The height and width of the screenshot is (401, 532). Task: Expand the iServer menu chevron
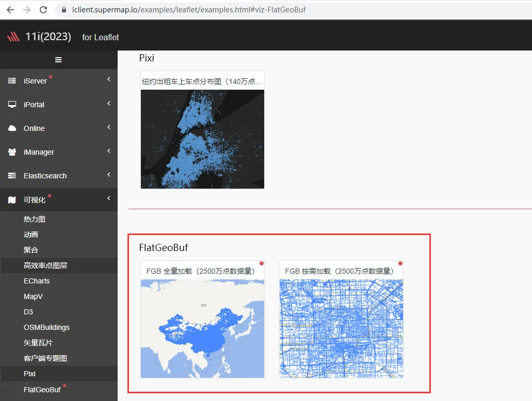click(x=109, y=79)
